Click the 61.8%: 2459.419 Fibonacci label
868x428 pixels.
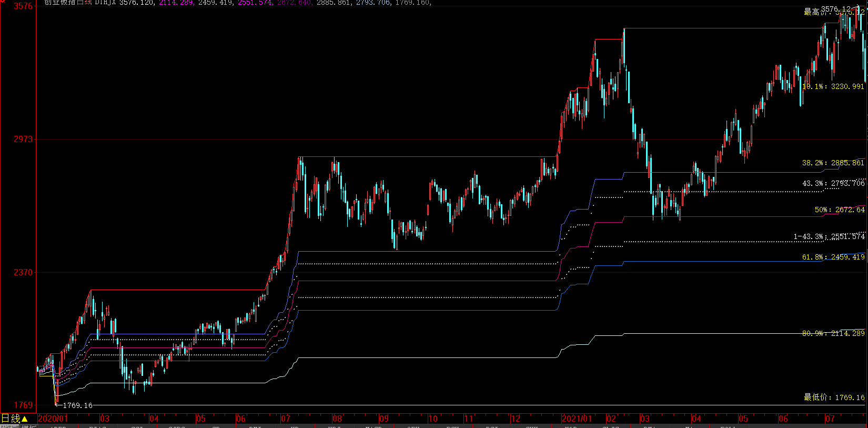(x=833, y=257)
